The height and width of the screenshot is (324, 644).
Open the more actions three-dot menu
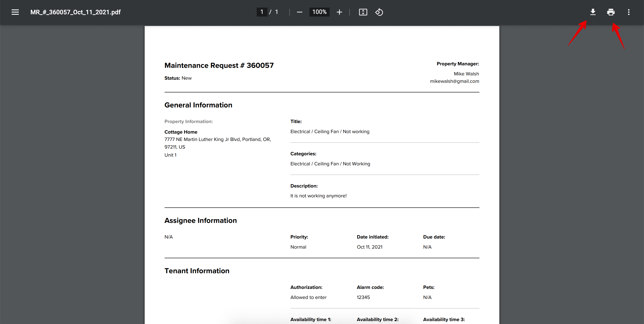(629, 12)
